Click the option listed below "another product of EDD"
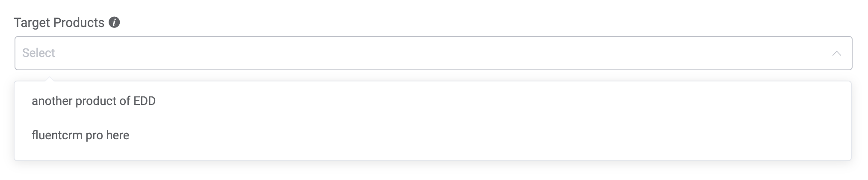 [x=80, y=135]
